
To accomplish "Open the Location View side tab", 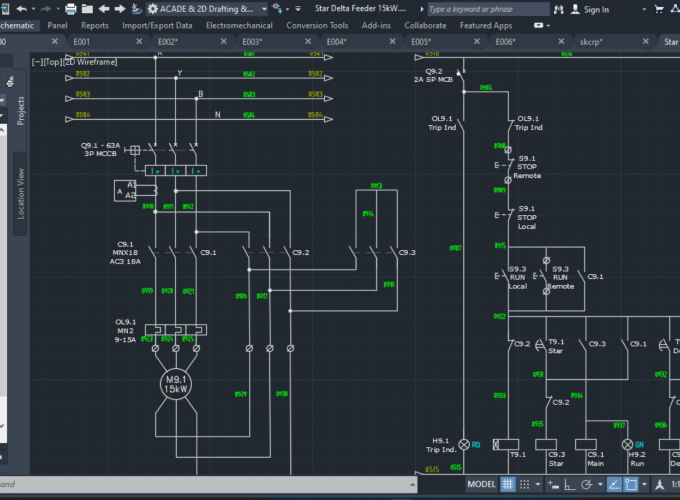I will coord(20,193).
